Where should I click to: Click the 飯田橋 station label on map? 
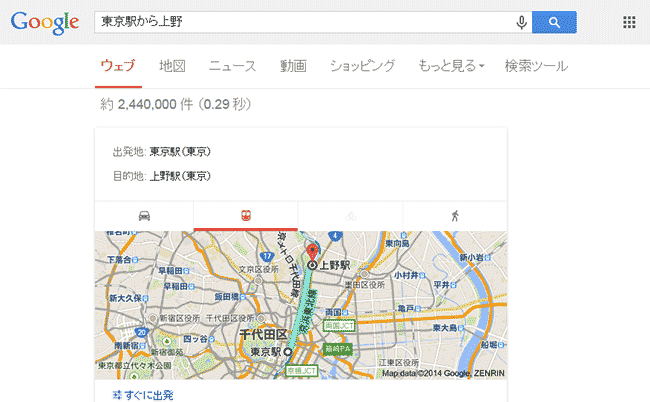click(x=226, y=297)
